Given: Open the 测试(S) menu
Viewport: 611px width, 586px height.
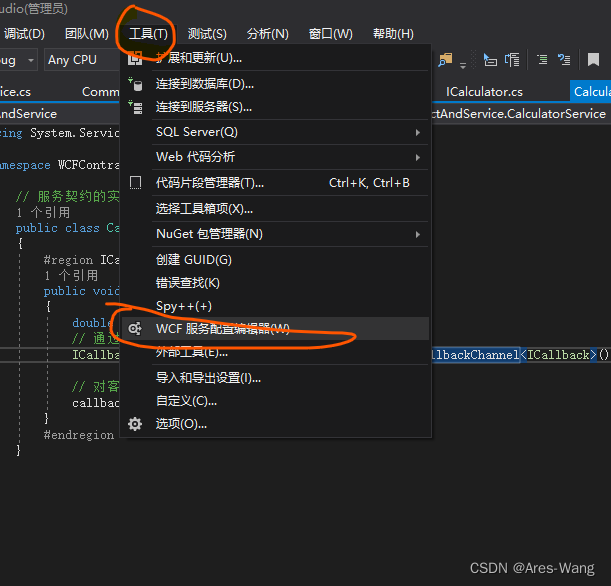Looking at the screenshot, I should click(207, 34).
